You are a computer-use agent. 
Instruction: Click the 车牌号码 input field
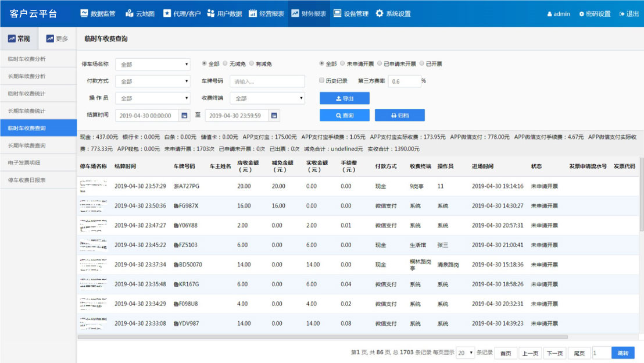pos(267,81)
